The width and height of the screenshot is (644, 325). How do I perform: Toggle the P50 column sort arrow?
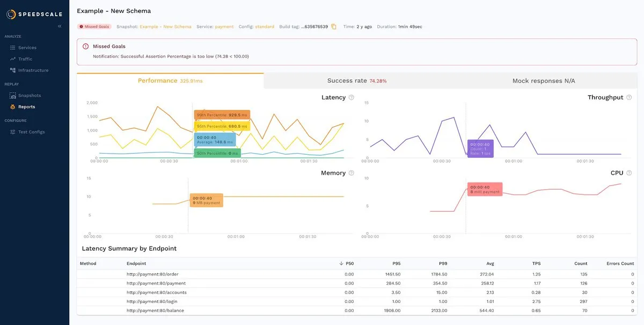(x=341, y=263)
